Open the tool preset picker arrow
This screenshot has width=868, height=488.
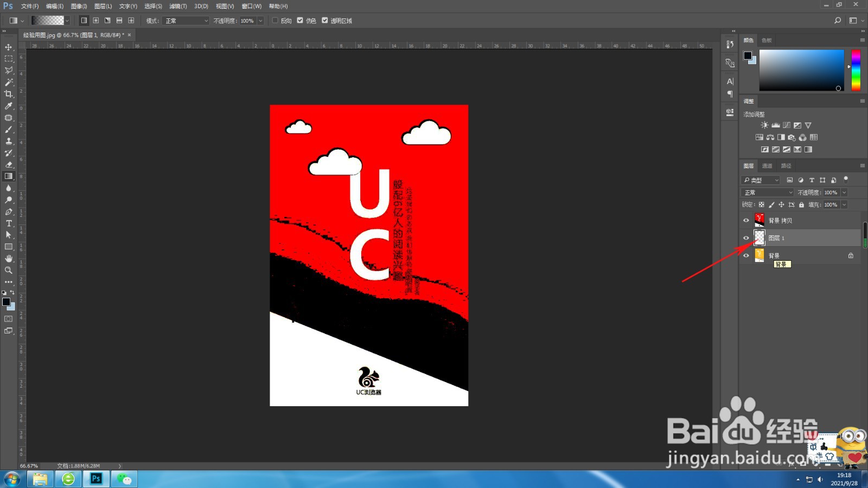point(22,21)
